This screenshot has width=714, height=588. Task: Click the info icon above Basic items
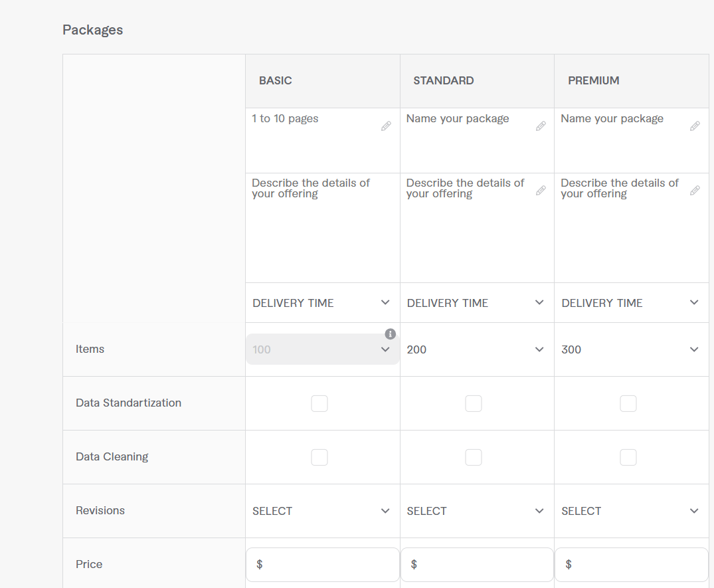tap(391, 334)
